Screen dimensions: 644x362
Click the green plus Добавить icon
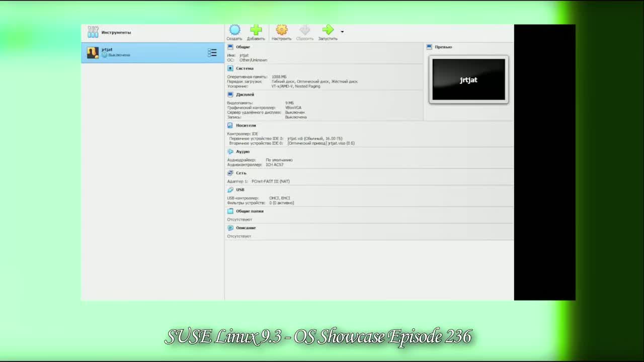click(256, 30)
